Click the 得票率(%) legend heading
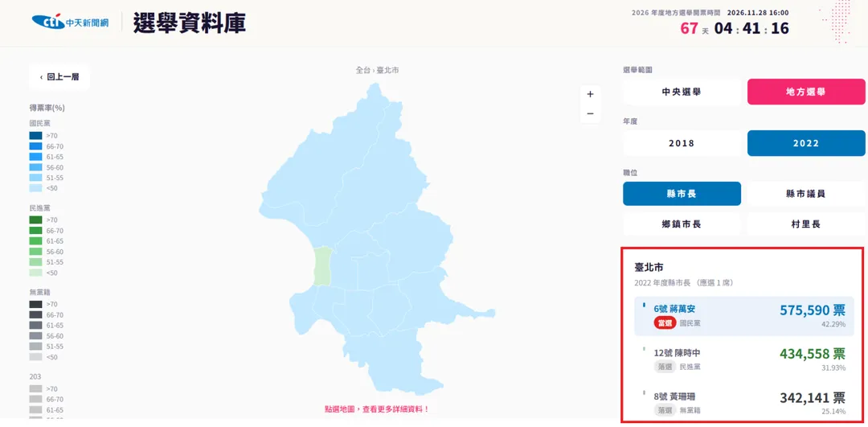The image size is (868, 427). coord(47,108)
